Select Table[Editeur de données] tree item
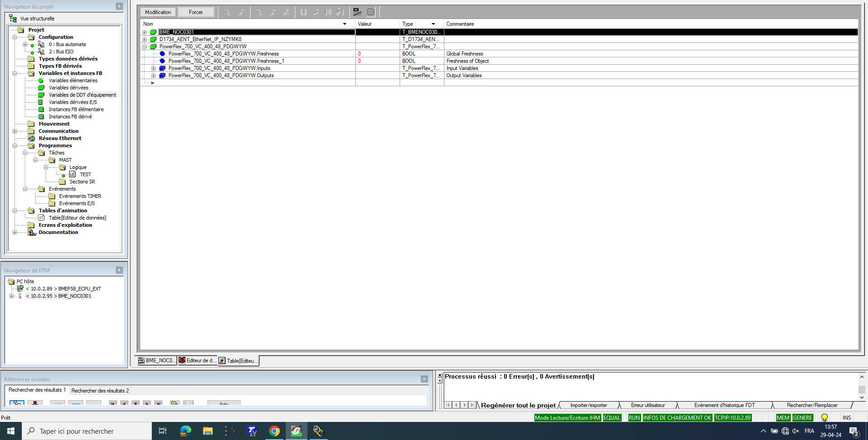 click(77, 218)
